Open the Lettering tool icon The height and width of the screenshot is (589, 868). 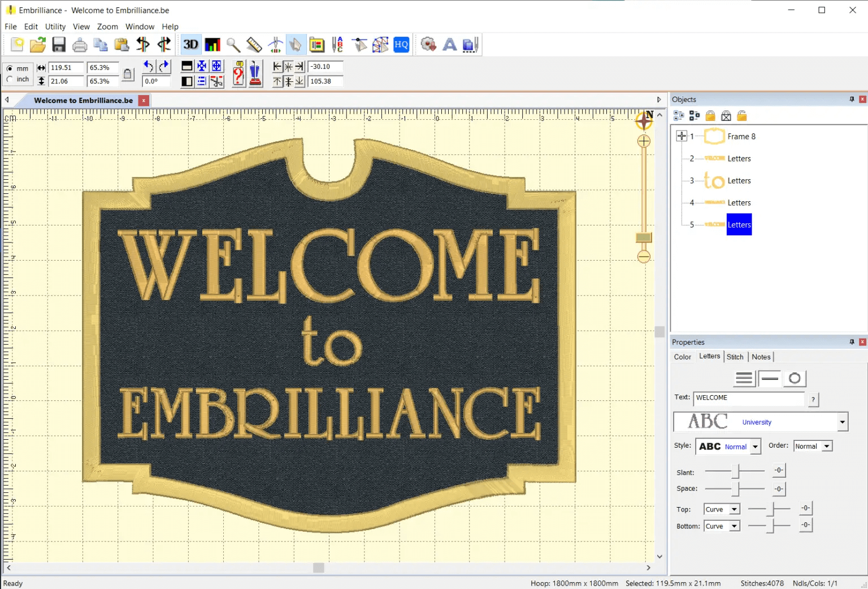tap(450, 45)
